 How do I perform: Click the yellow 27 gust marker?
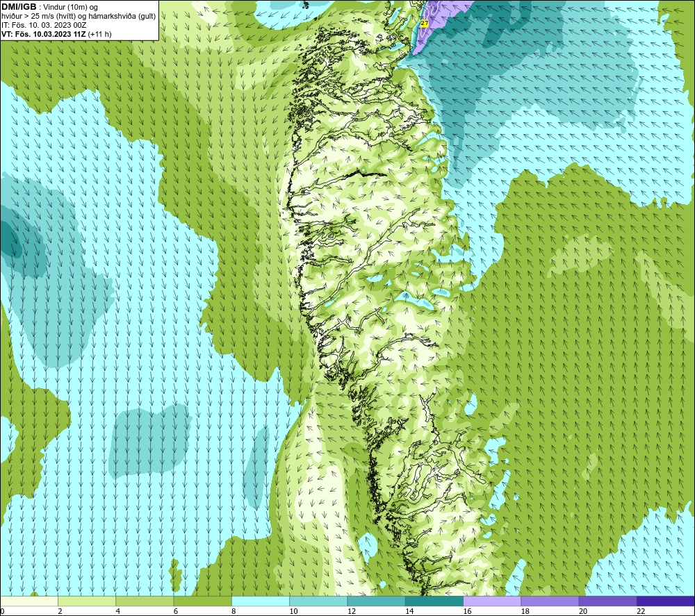click(x=424, y=23)
